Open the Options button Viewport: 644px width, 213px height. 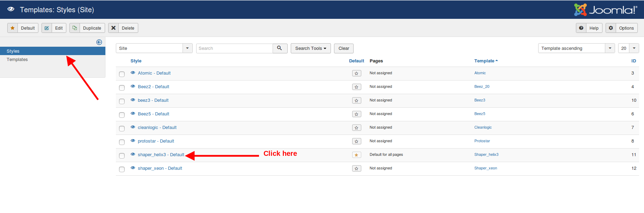(622, 28)
